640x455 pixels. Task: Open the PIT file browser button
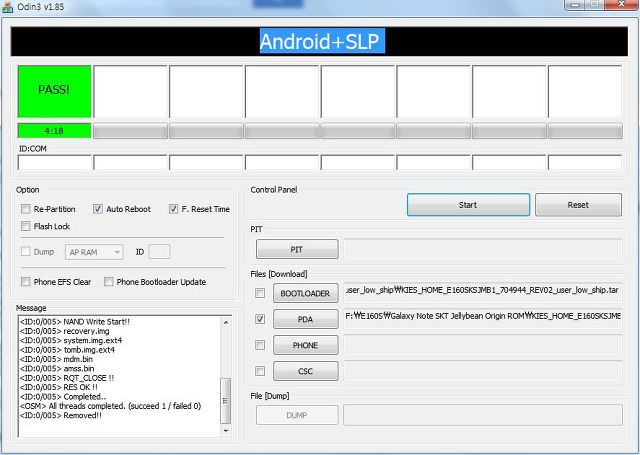(297, 249)
